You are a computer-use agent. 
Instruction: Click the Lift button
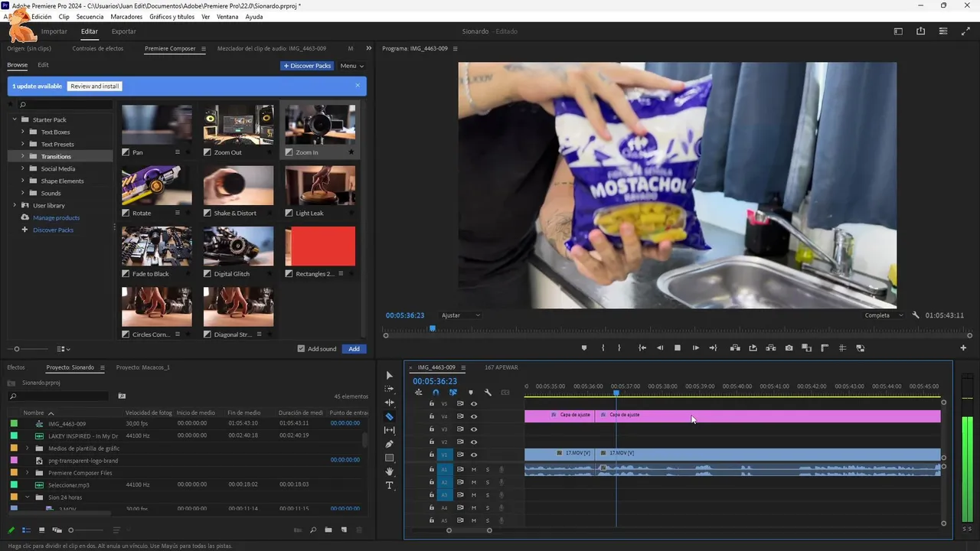(x=735, y=348)
